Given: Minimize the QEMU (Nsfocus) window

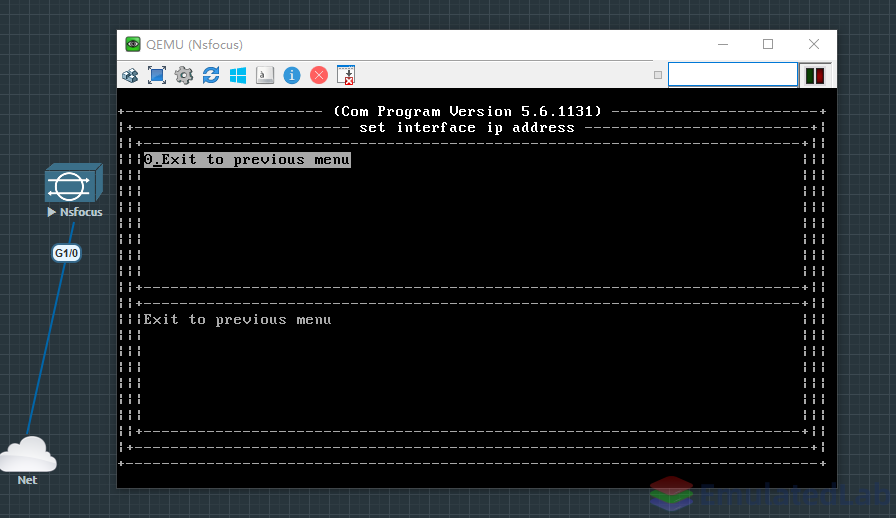Looking at the screenshot, I should 723,44.
